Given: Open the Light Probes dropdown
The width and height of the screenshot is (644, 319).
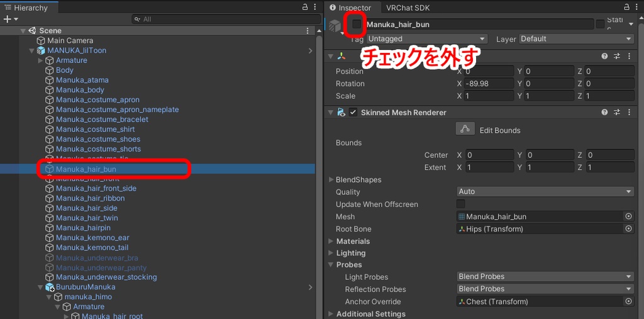Looking at the screenshot, I should [x=545, y=277].
